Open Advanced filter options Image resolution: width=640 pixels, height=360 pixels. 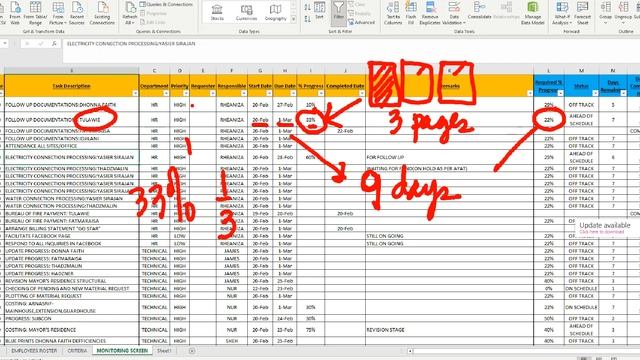click(x=362, y=22)
